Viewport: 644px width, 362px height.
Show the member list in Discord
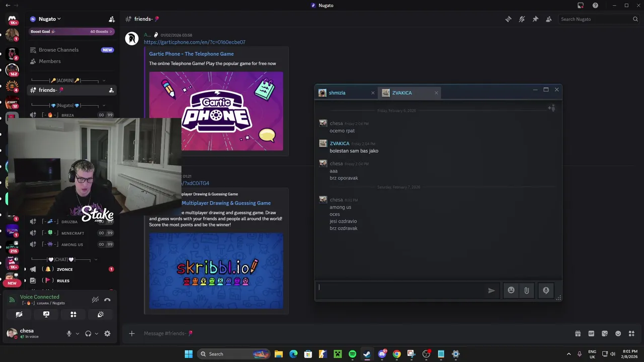click(x=548, y=19)
